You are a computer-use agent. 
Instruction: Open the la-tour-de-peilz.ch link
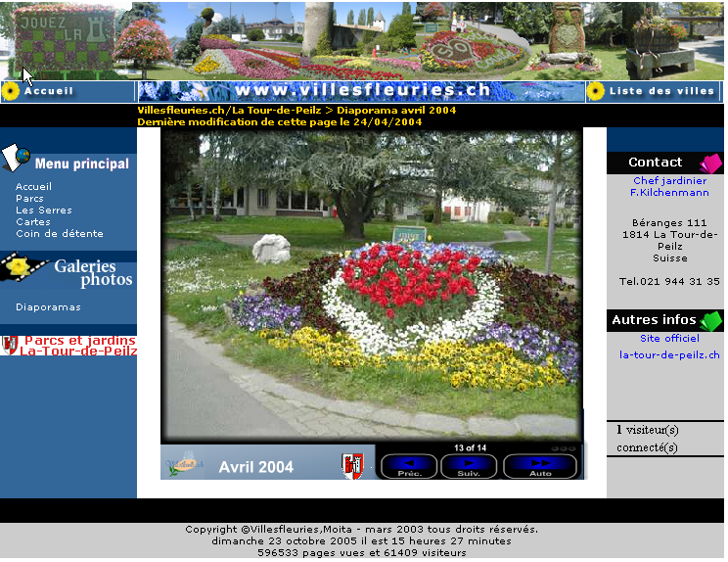pyautogui.click(x=669, y=354)
